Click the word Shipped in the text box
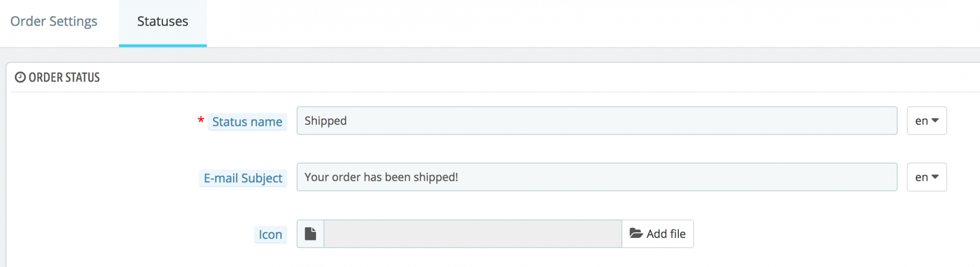This screenshot has width=980, height=267. (x=326, y=121)
